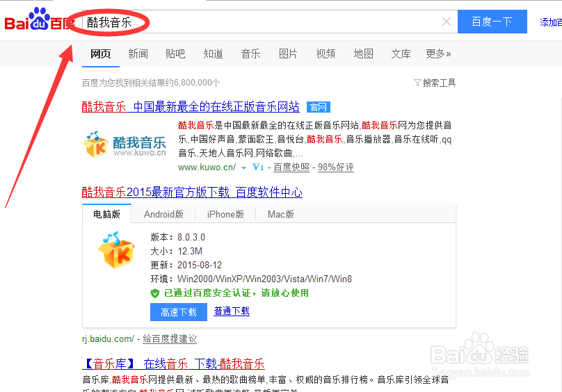
Task: Select the 电脑版 tab
Action: [107, 214]
